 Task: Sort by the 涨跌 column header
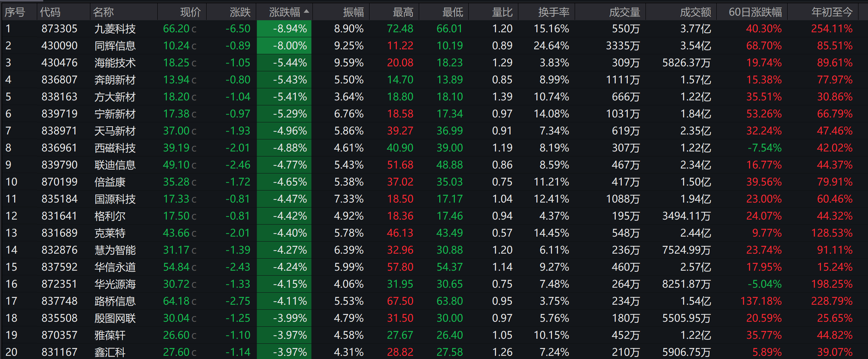tap(240, 12)
